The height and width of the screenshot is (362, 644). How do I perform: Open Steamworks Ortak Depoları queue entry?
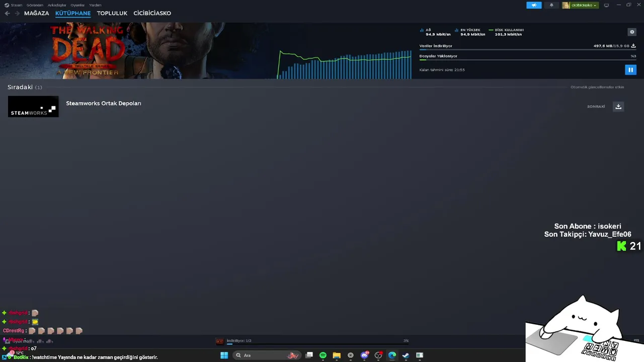(104, 103)
